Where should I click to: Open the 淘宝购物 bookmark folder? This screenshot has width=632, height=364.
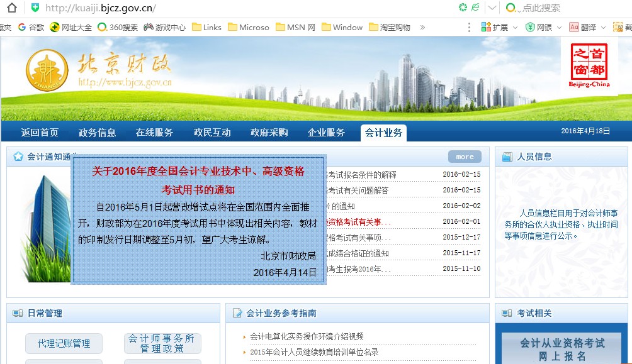pos(390,28)
